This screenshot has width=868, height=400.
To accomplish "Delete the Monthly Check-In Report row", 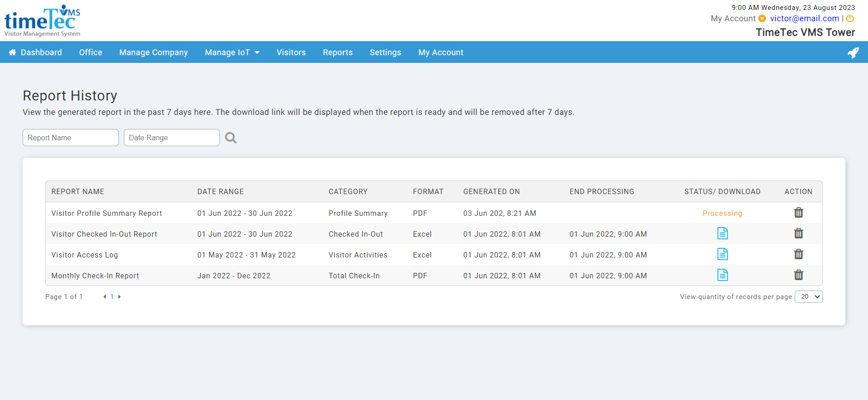I will [798, 275].
